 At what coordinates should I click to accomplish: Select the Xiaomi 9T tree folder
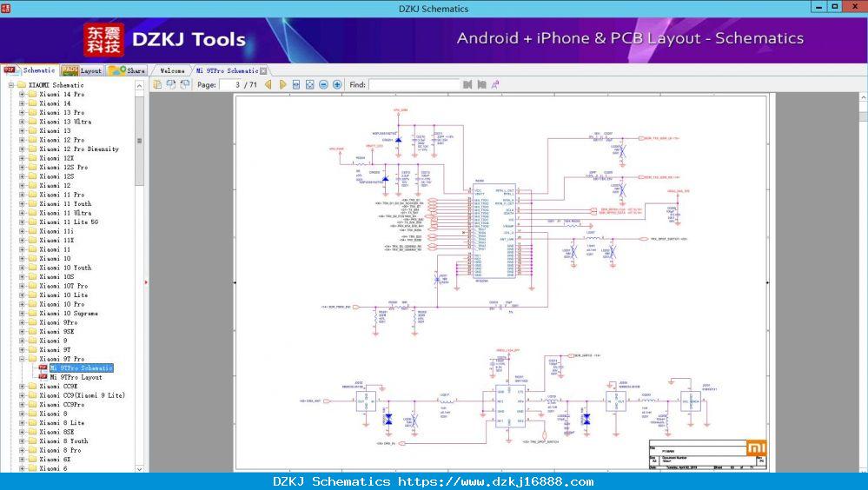click(55, 350)
